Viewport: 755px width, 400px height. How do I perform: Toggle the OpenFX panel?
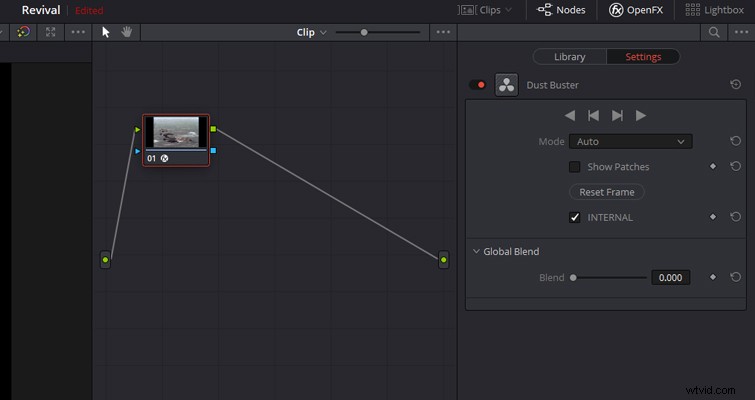coord(636,10)
